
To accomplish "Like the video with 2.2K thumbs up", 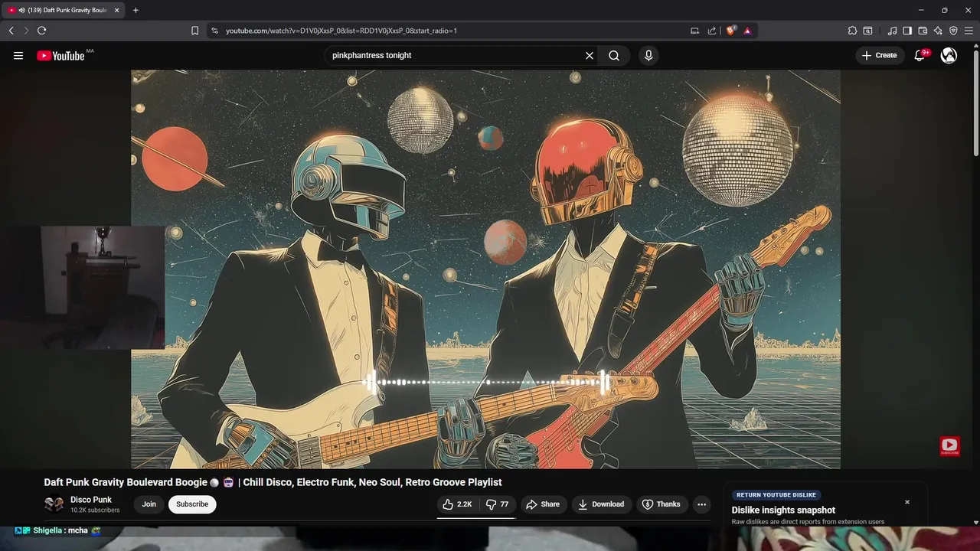I will [x=457, y=504].
